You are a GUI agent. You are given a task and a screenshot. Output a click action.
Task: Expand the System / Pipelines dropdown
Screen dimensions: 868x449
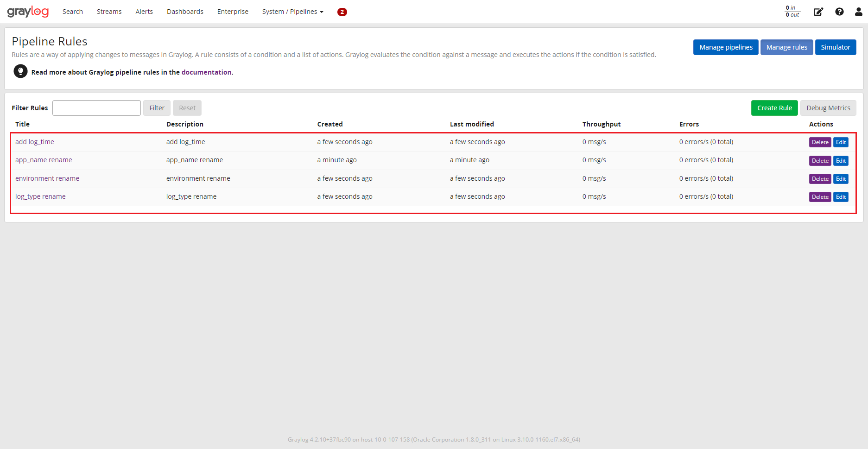coord(292,11)
